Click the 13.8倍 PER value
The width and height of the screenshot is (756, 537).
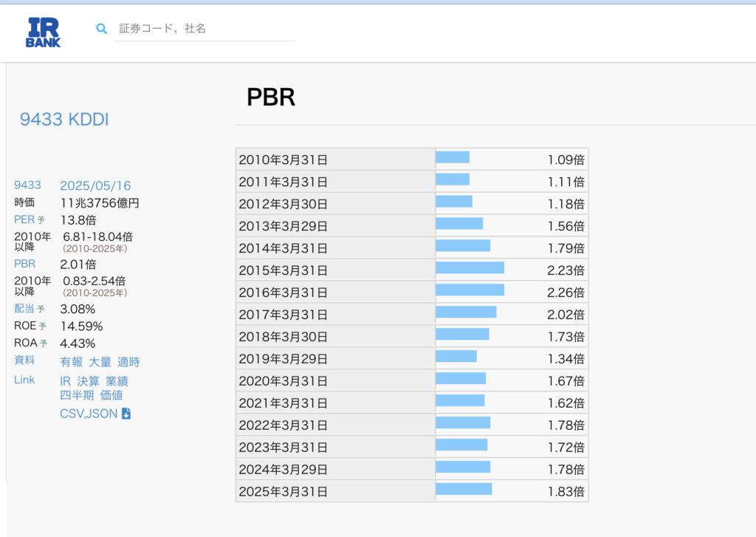point(78,221)
